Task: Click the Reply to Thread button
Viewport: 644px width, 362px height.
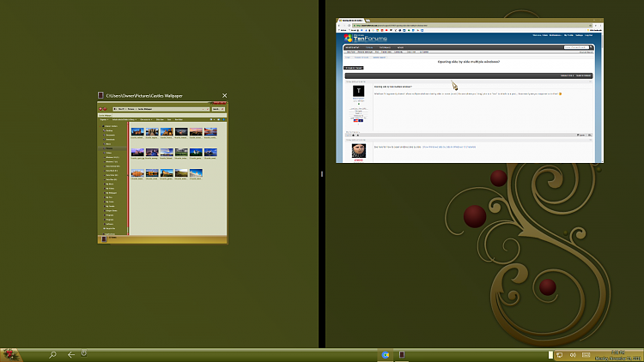Action: tap(354, 68)
